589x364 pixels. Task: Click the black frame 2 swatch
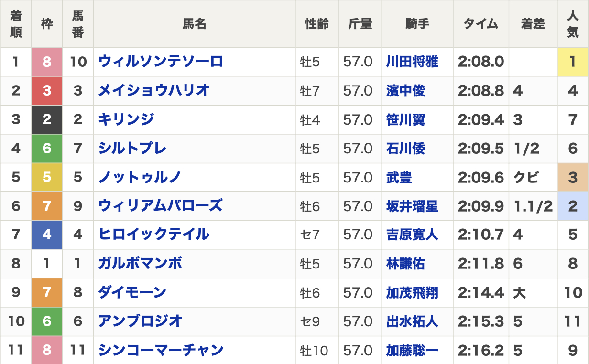tap(47, 119)
